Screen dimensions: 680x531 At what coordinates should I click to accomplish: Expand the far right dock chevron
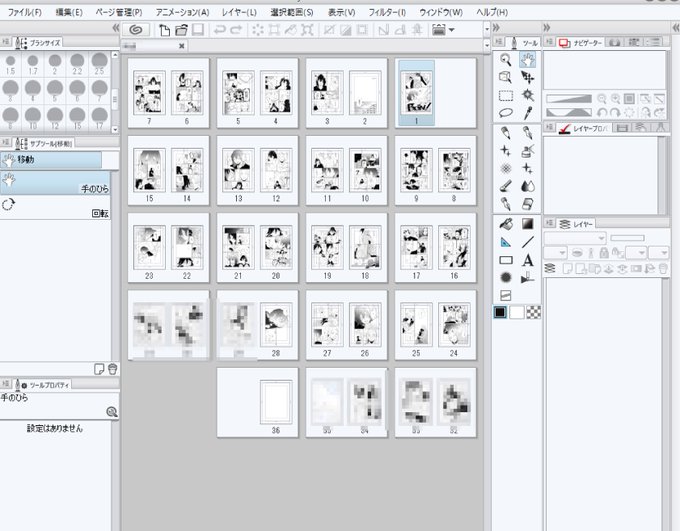pyautogui.click(x=676, y=28)
